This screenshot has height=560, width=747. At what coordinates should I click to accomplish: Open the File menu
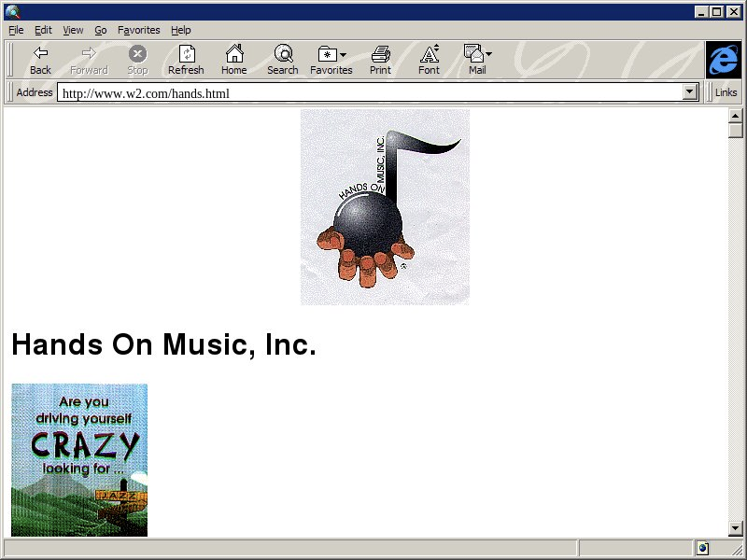[x=16, y=30]
